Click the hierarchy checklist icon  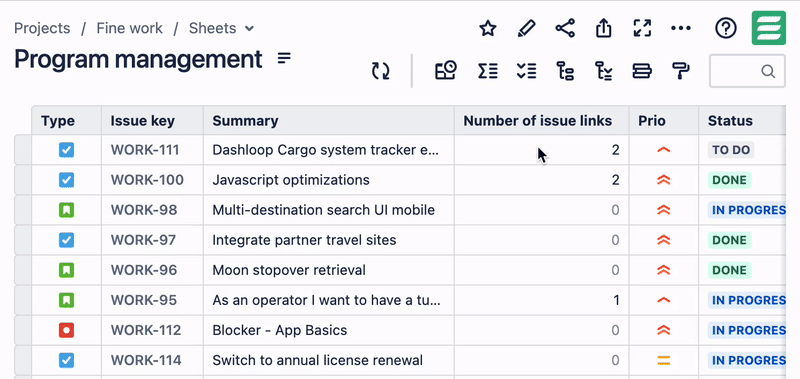pos(604,71)
